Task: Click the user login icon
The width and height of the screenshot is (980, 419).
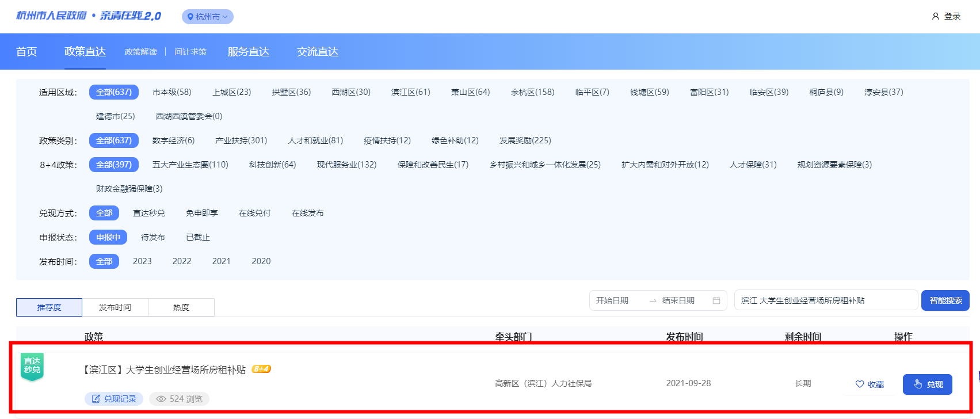Action: click(x=935, y=17)
